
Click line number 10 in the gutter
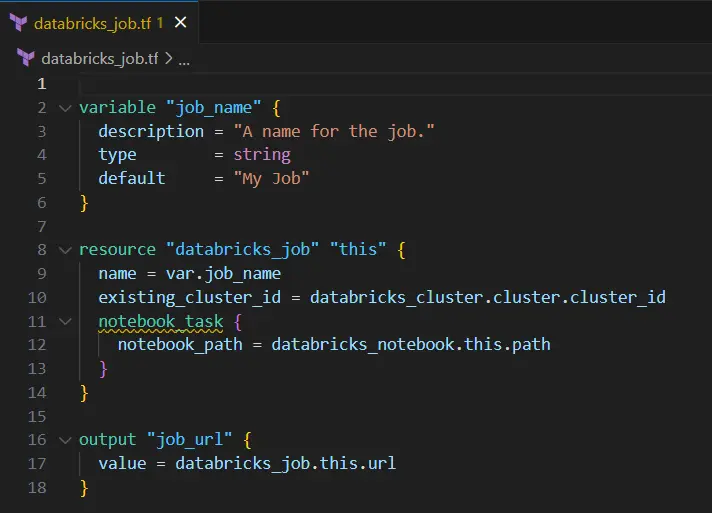[x=37, y=298]
